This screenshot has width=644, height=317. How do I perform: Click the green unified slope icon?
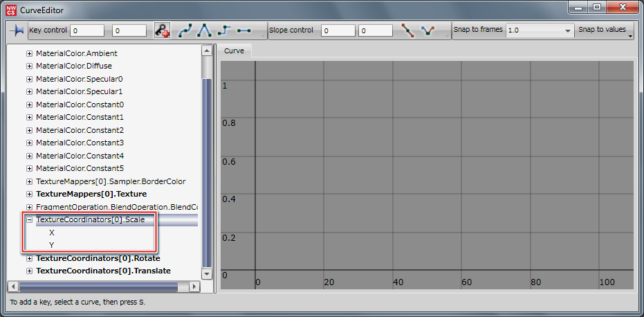click(x=428, y=31)
